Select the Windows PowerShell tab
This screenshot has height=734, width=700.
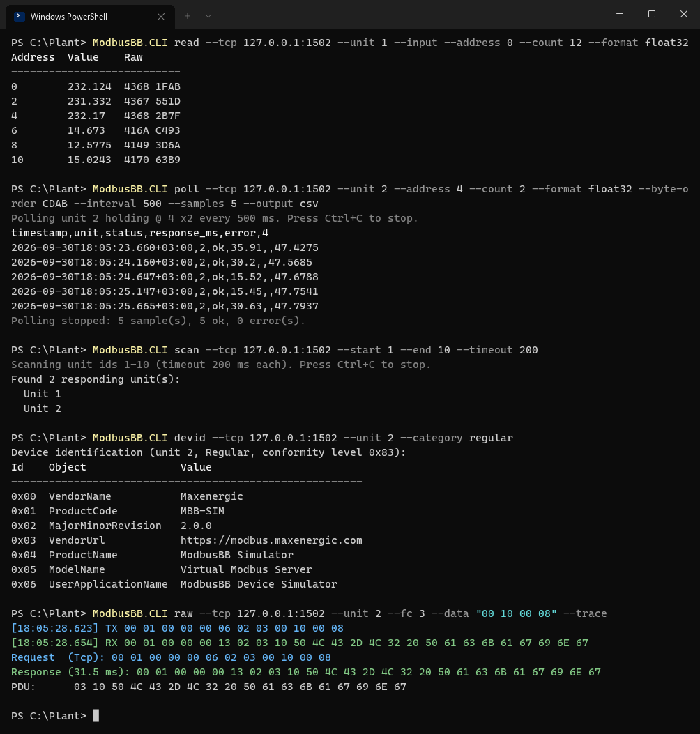[x=90, y=17]
